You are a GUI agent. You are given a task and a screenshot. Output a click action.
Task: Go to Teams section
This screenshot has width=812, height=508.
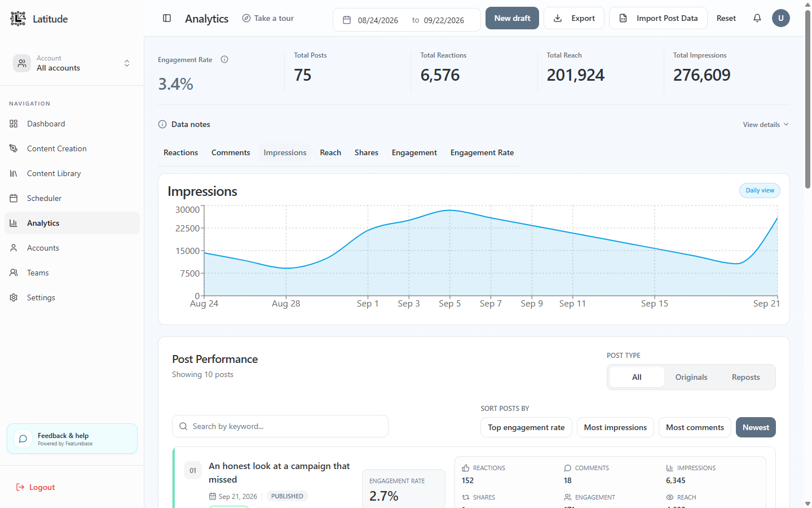click(x=72, y=273)
